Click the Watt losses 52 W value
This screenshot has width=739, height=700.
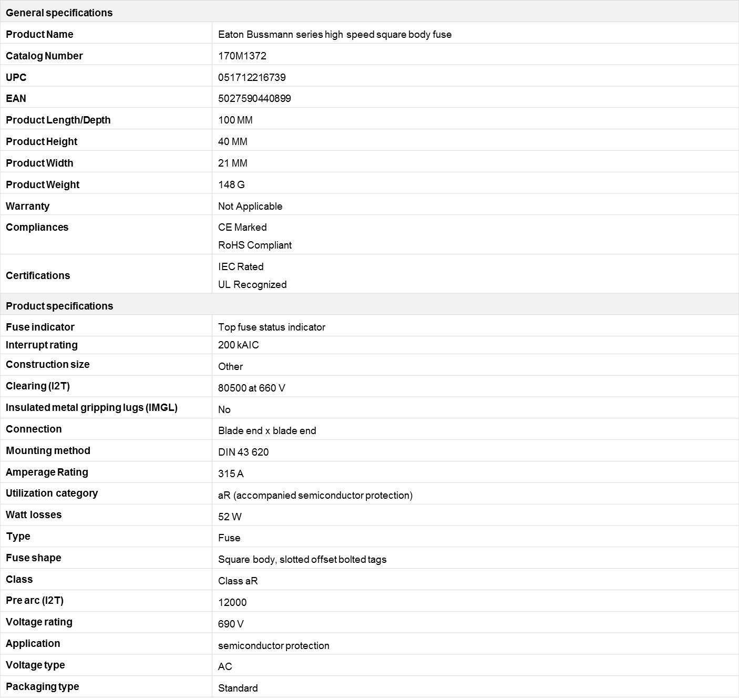[x=230, y=517]
